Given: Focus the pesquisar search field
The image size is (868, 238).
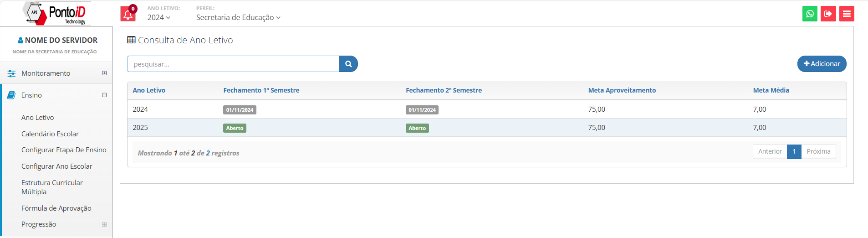Looking at the screenshot, I should pos(233,64).
